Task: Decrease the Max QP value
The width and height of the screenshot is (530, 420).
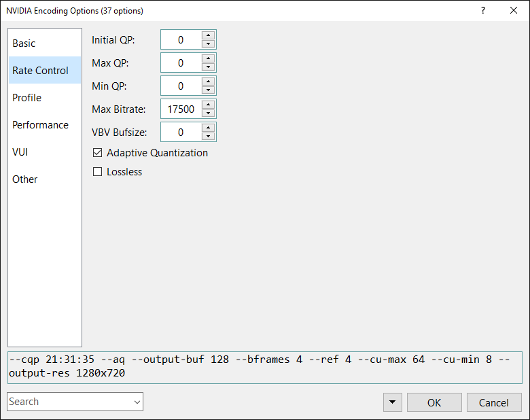Action: [x=208, y=67]
